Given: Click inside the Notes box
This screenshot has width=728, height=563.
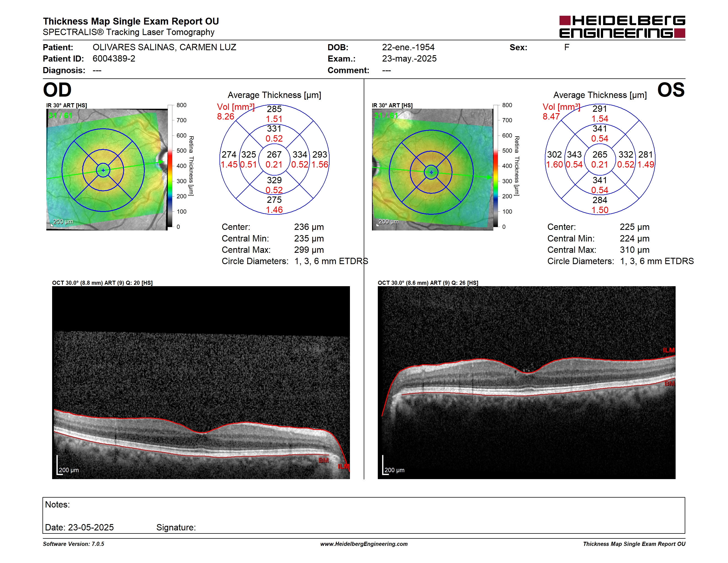Looking at the screenshot, I should [x=364, y=515].
